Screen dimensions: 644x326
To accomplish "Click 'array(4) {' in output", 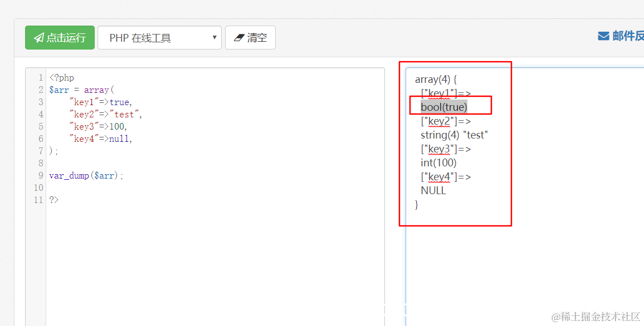I will [436, 80].
